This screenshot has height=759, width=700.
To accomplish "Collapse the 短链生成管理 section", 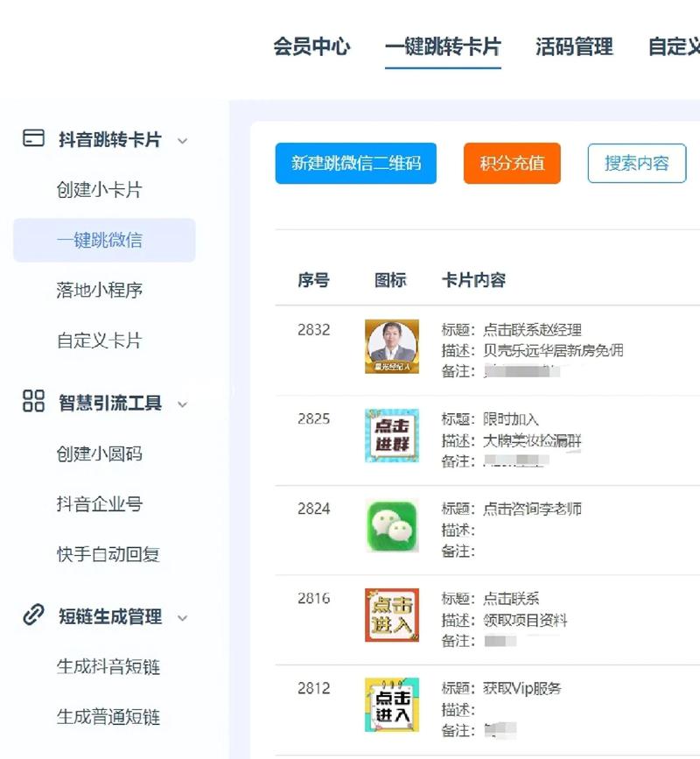I will [x=181, y=617].
